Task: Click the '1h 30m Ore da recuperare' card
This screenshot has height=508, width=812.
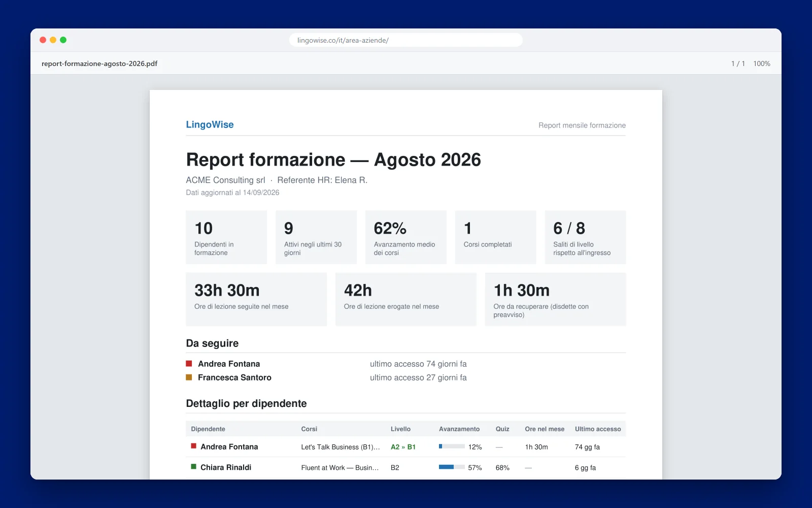Action: point(556,299)
